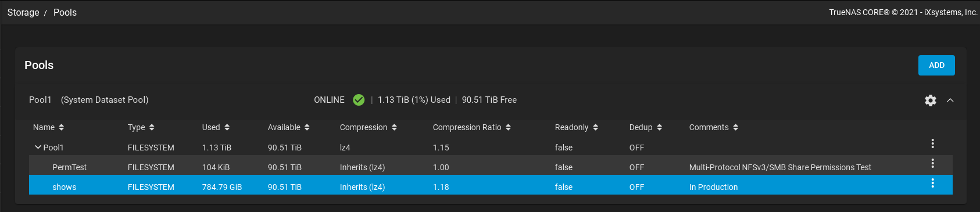Sort by Dedup column header
Viewport: 980px width, 212px height.
pos(646,127)
